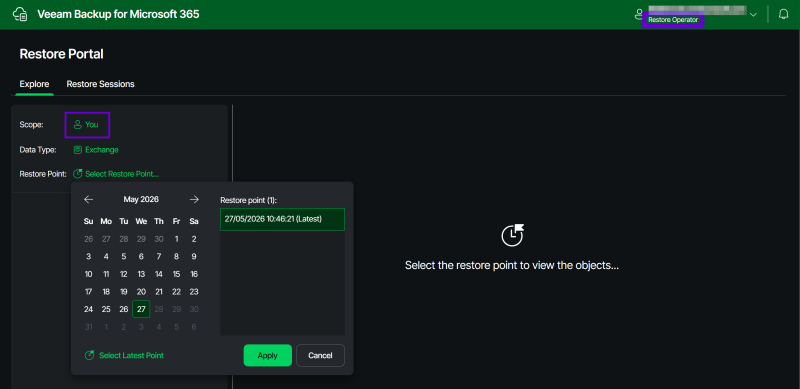Viewport: 800px width, 389px height.
Task: Choose May 20 in calendar
Action: point(141,292)
